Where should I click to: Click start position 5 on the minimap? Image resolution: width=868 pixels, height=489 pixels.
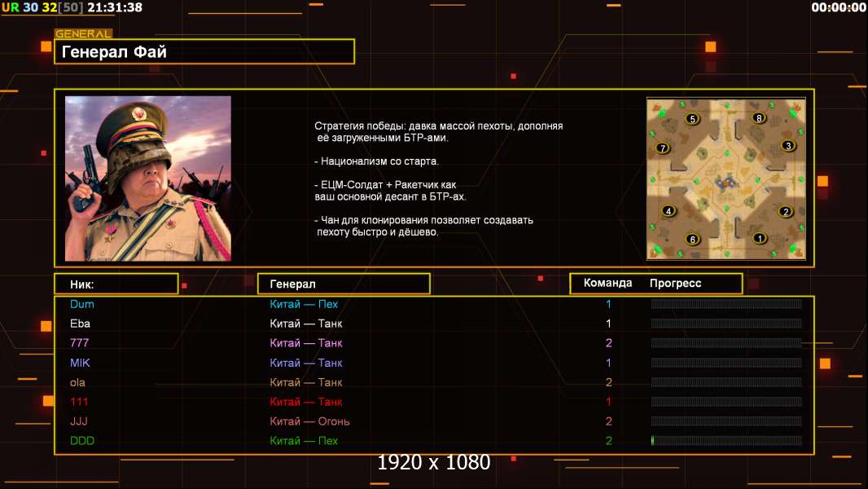692,118
